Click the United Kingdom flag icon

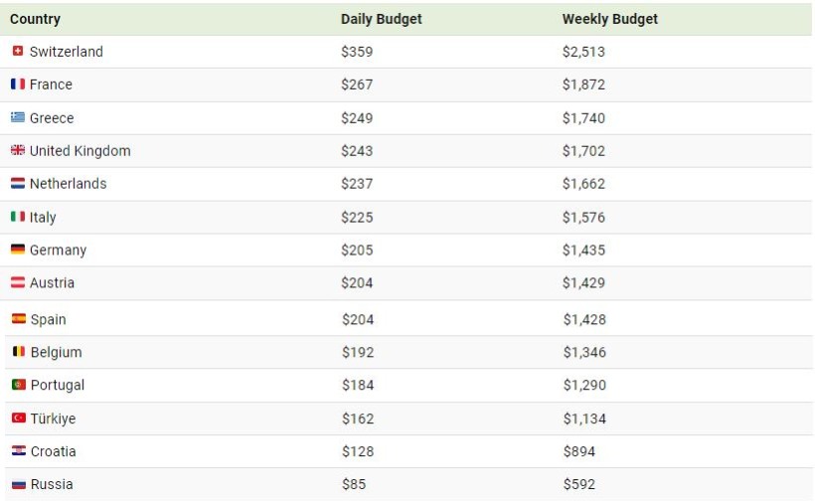pyautogui.click(x=18, y=150)
